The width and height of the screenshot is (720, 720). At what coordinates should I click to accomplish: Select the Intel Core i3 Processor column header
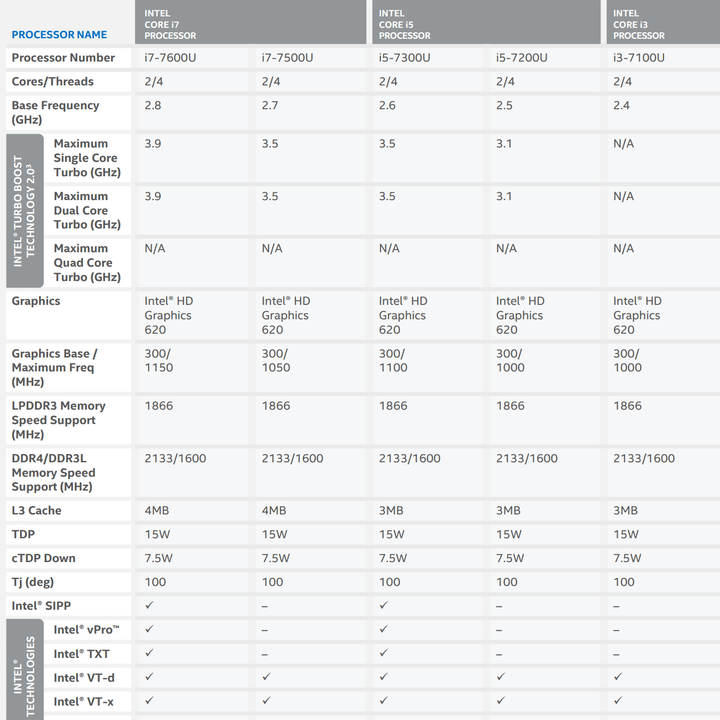click(x=663, y=22)
